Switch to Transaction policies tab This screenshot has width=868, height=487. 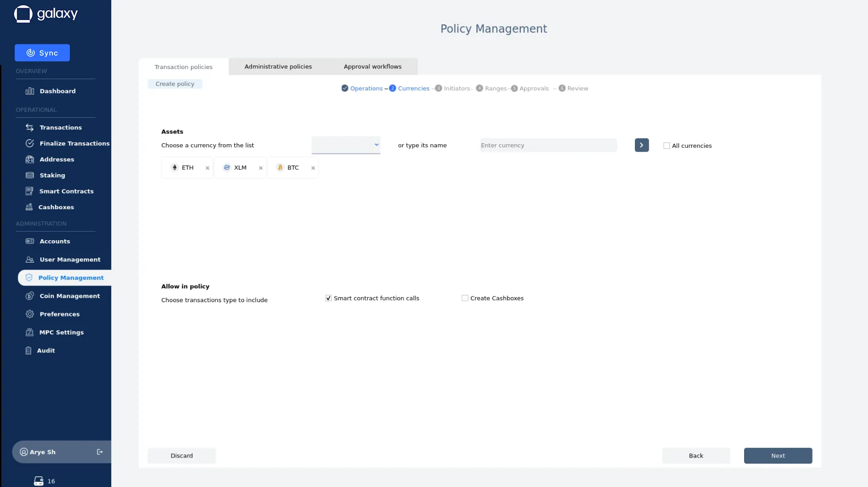coord(183,67)
